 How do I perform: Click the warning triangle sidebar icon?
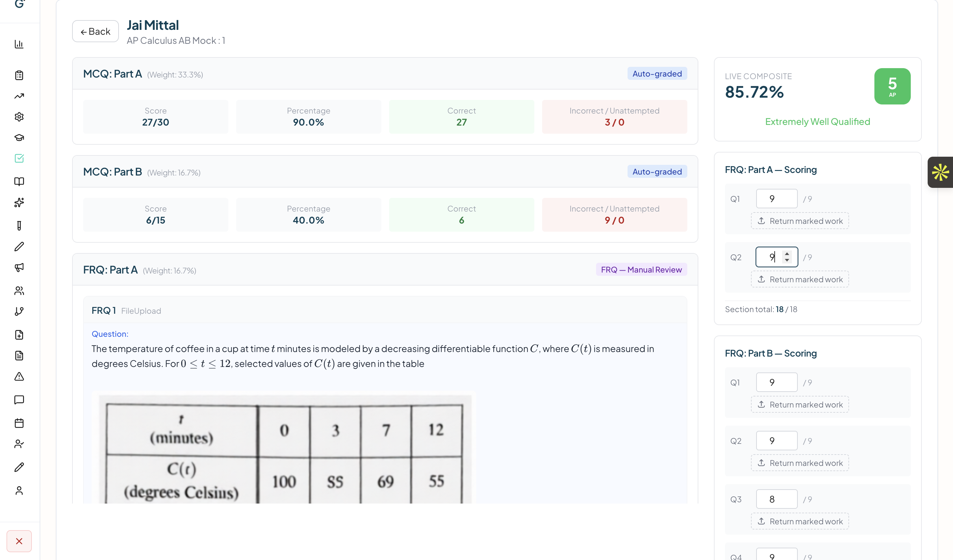point(19,377)
